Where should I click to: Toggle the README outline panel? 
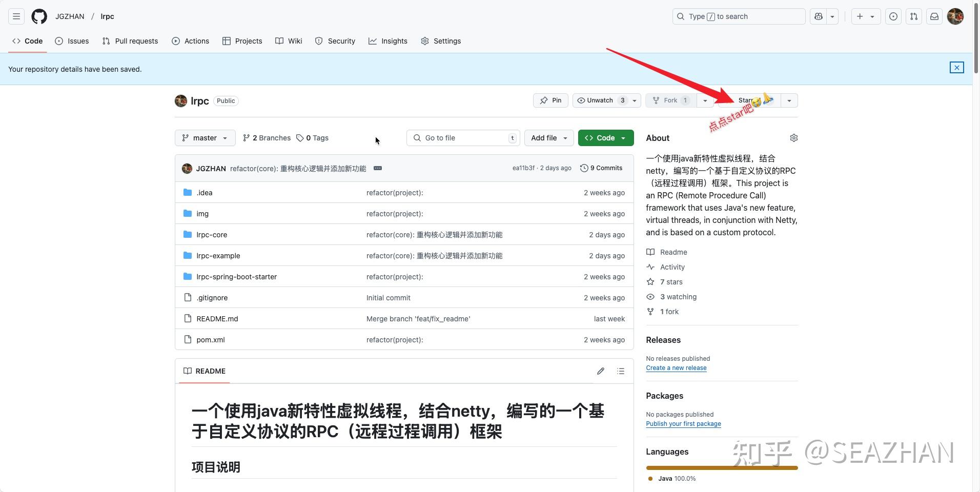point(620,371)
